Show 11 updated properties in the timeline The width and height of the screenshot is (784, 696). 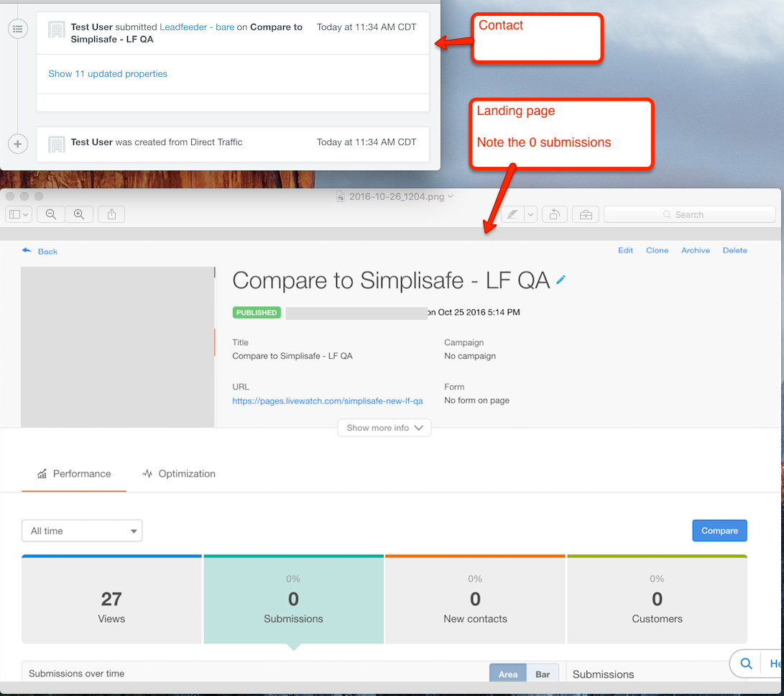pyautogui.click(x=107, y=73)
